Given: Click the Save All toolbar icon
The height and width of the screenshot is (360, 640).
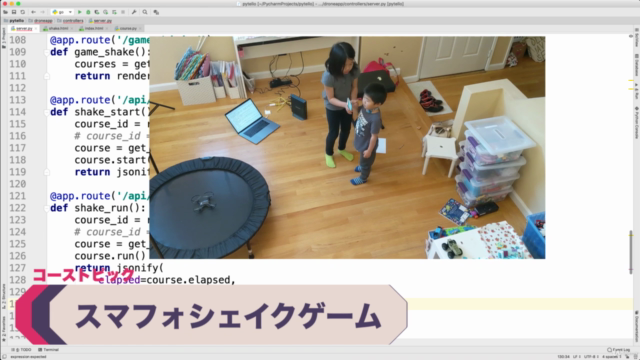Looking at the screenshot, I should [x=14, y=12].
